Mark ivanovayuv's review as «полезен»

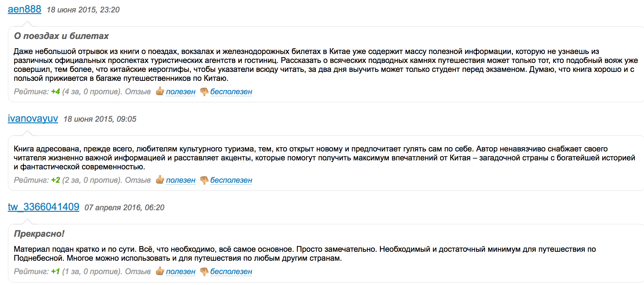coord(181,180)
